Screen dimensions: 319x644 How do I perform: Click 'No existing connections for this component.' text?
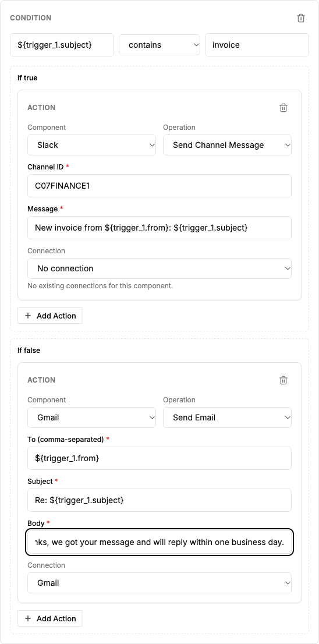click(x=100, y=285)
